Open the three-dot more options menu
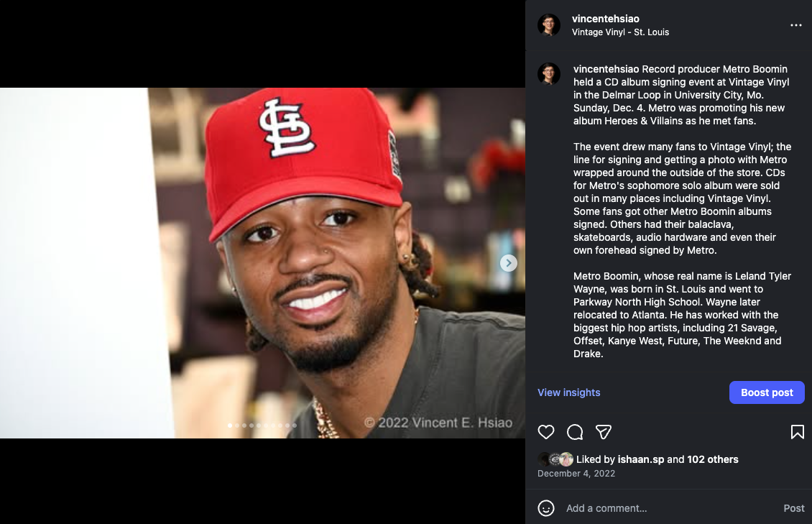This screenshot has width=812, height=524. [x=796, y=25]
